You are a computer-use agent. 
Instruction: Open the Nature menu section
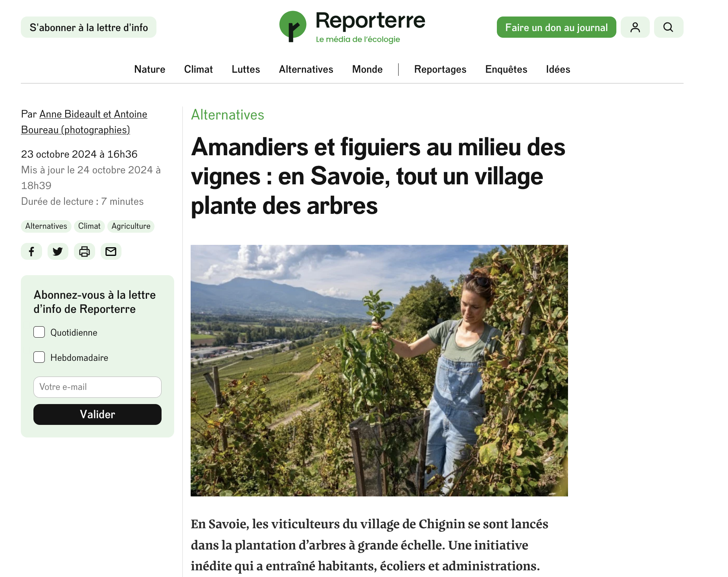[150, 69]
